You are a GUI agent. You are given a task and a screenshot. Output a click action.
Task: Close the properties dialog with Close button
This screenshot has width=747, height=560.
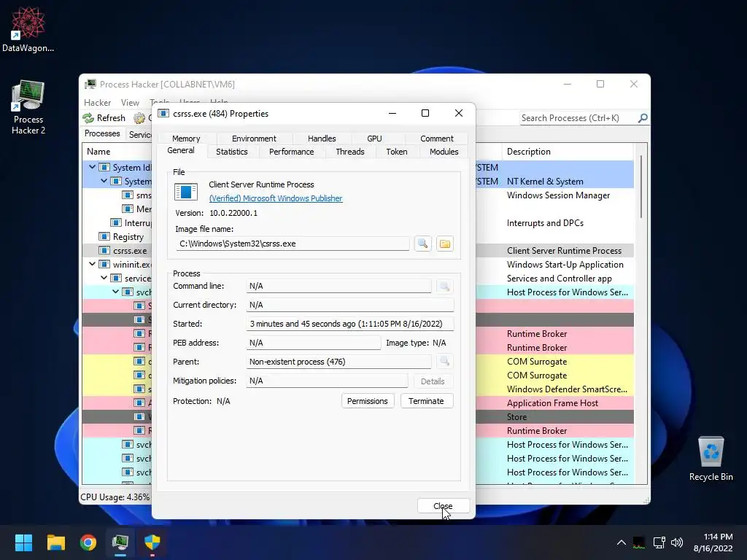coord(443,506)
